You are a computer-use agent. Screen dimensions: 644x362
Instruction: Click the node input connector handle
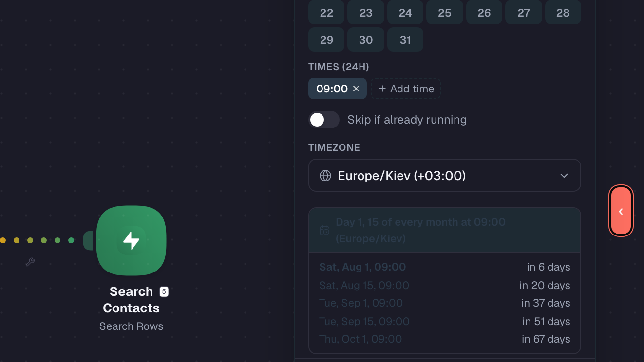coord(89,241)
